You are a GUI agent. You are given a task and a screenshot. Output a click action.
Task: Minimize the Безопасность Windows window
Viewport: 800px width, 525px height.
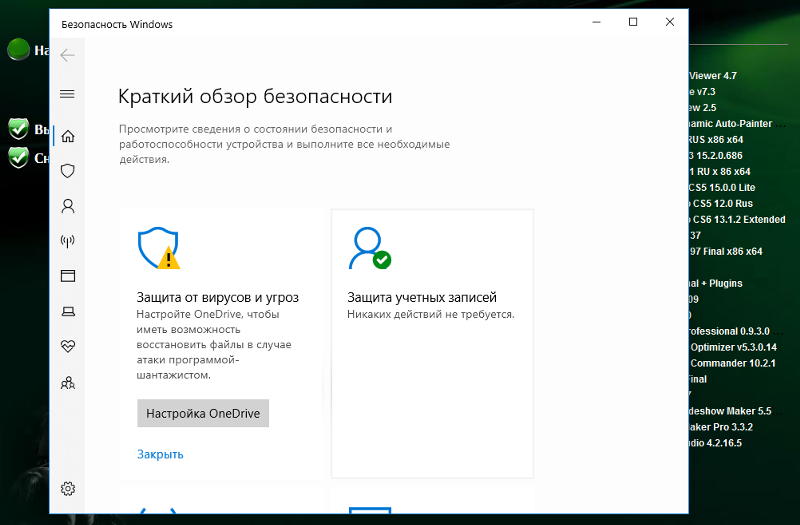(596, 22)
